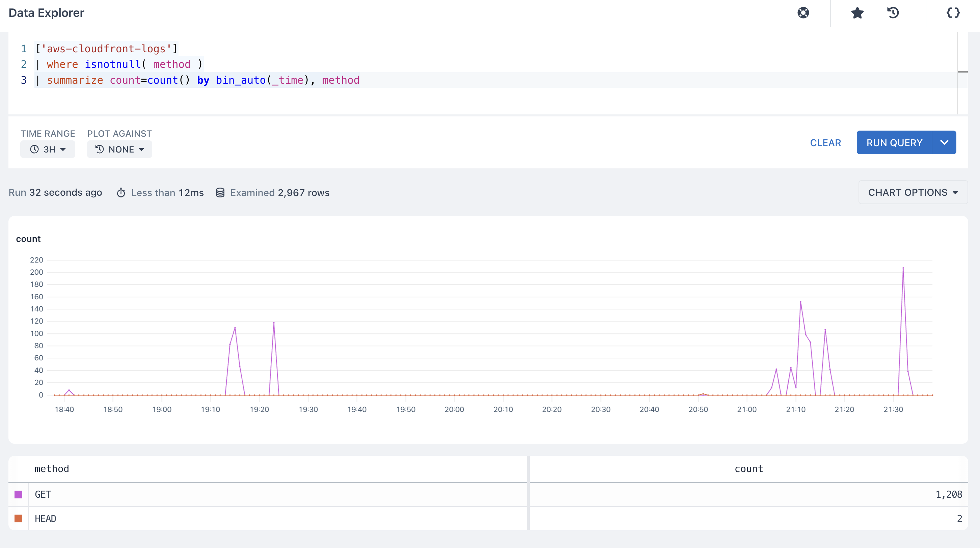Click the star favorites icon
The height and width of the screenshot is (548, 980).
coord(857,13)
